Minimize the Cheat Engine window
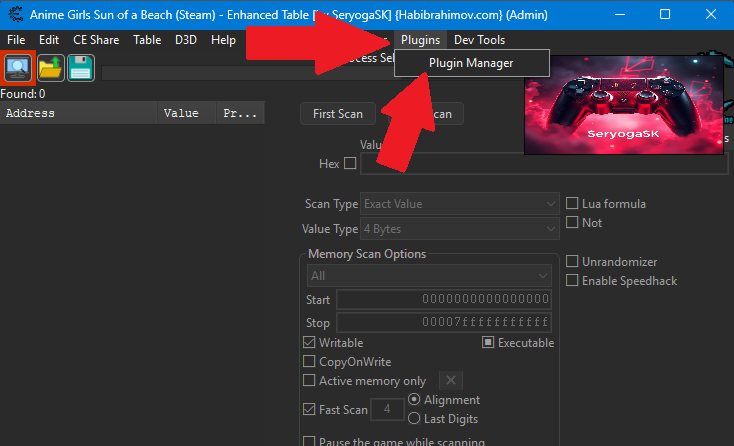 620,15
